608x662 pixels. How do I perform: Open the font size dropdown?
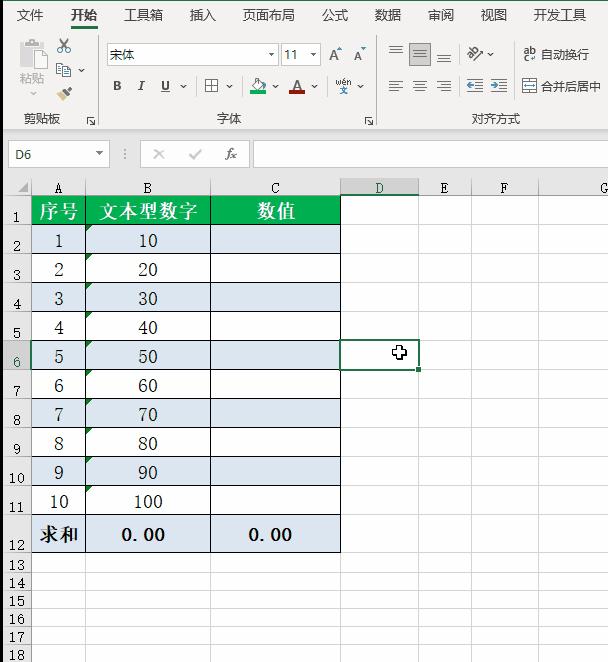coord(313,54)
